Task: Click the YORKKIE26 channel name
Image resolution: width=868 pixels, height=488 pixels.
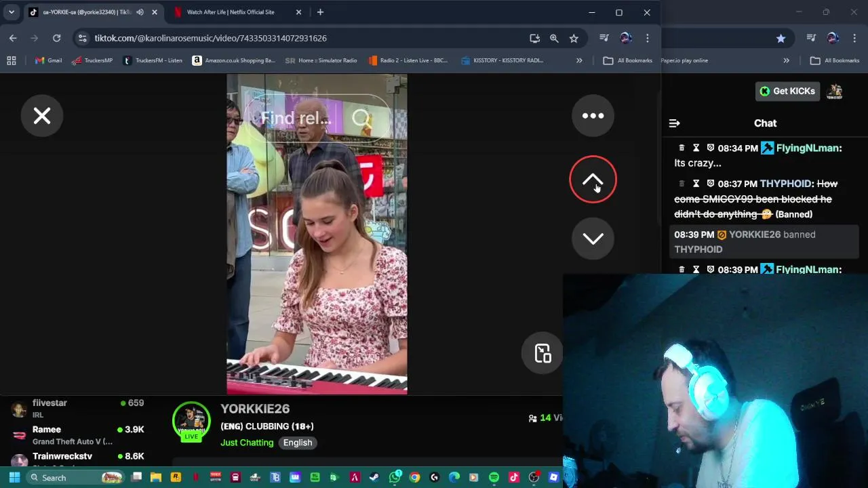Action: 255,409
